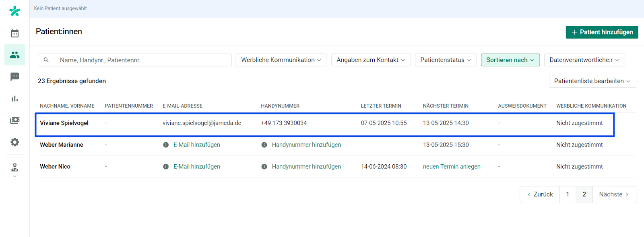Focus the Name, Handynr., Patientennr. search field

coord(143,60)
